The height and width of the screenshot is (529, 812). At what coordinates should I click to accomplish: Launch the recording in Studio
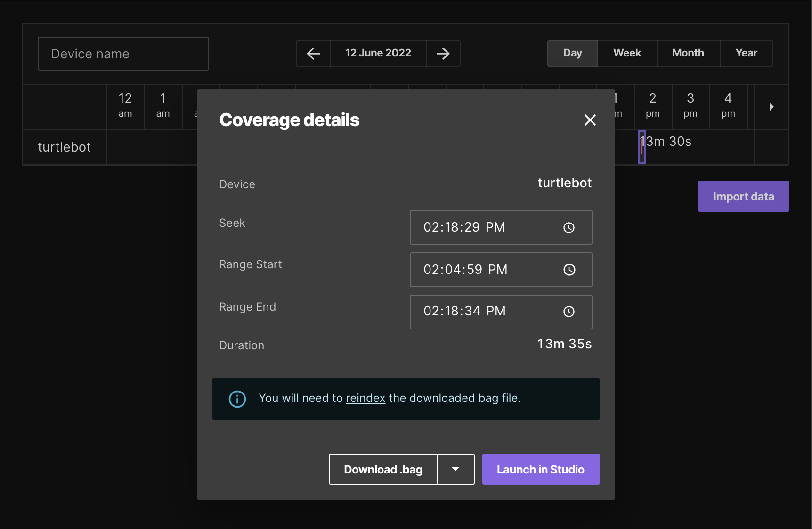541,469
